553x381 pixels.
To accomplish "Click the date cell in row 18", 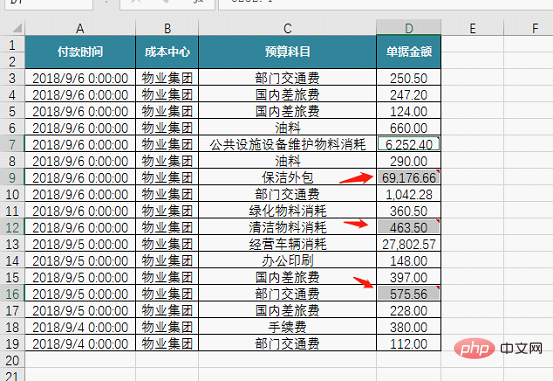I will pyautogui.click(x=80, y=327).
